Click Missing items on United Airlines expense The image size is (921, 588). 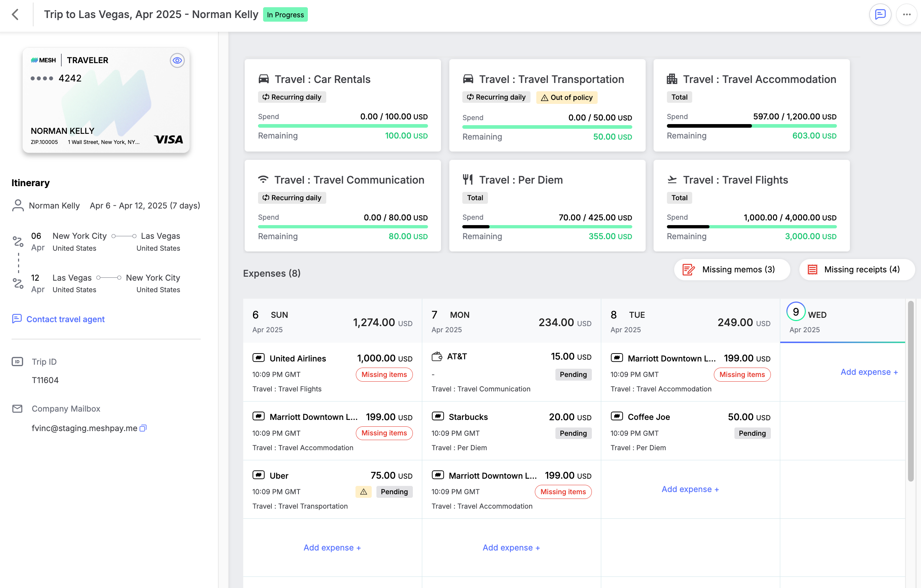[384, 375]
